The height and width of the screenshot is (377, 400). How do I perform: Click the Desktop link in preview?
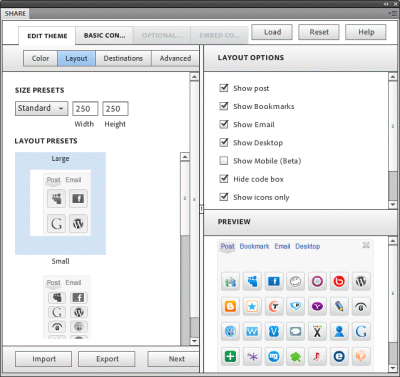click(307, 246)
